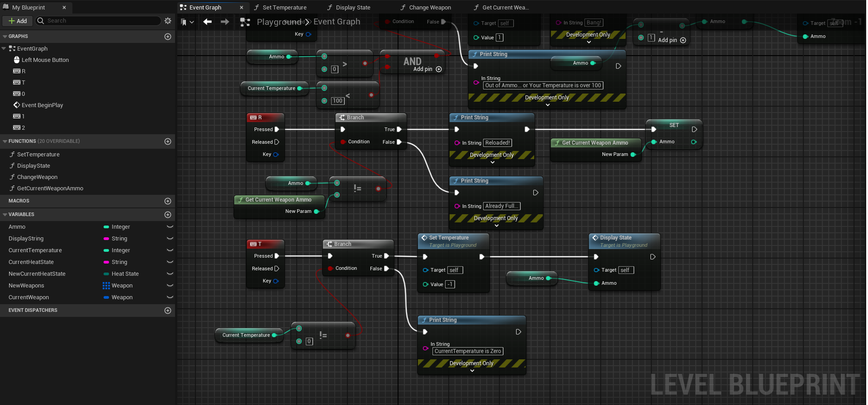The image size is (868, 405).
Task: Expand Development Only on CurrentTemperature is Zero node
Action: [x=472, y=371]
